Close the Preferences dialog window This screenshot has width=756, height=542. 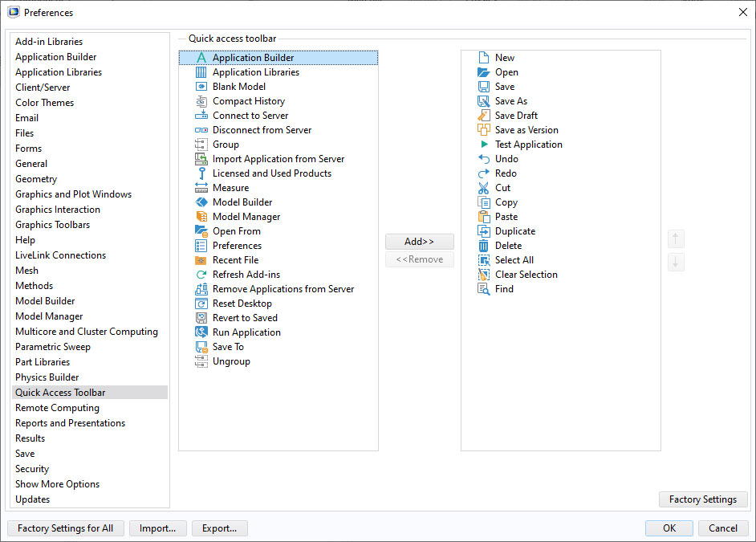742,12
